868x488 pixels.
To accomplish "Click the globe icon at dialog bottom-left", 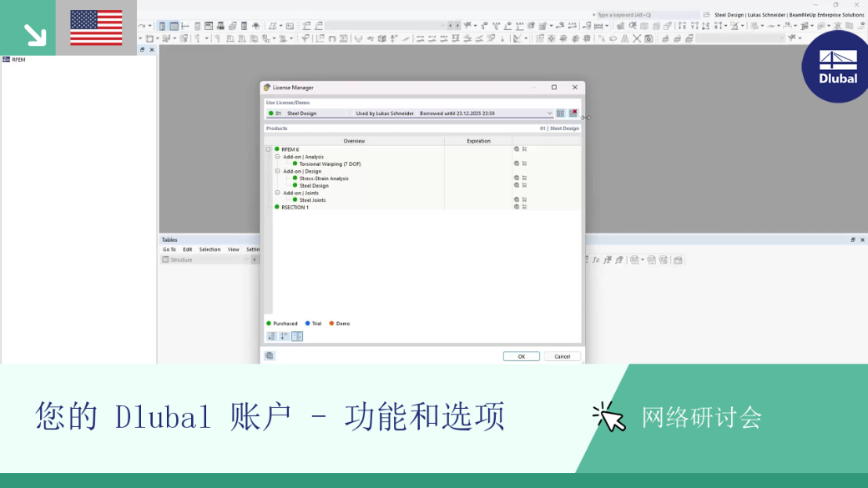I will [x=270, y=355].
